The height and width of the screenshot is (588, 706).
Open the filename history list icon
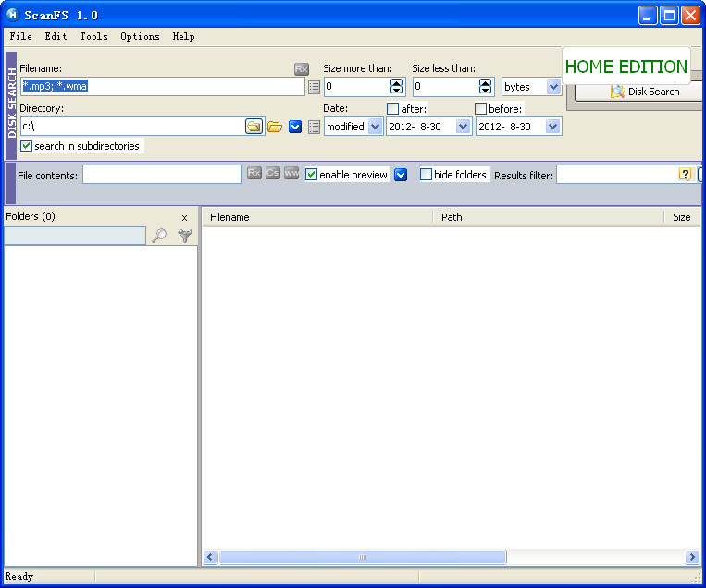(314, 87)
